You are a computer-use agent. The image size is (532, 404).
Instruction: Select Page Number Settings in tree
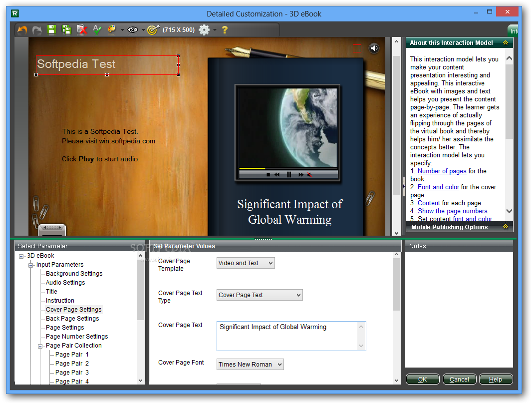[x=77, y=337]
